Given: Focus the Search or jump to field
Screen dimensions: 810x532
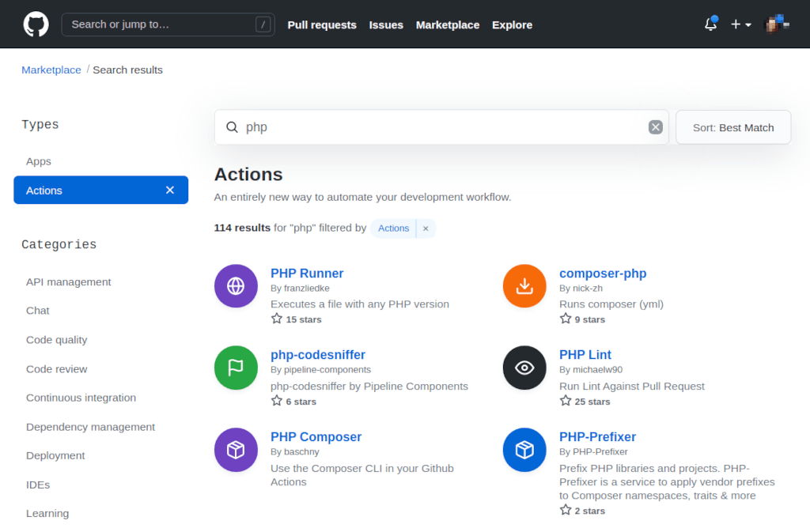Looking at the screenshot, I should coord(168,25).
